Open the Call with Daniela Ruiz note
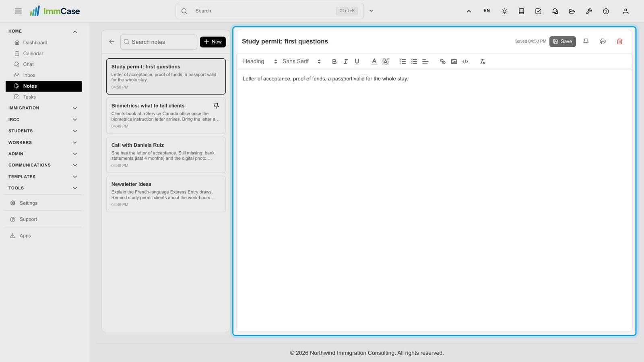644x362 pixels. point(166,155)
